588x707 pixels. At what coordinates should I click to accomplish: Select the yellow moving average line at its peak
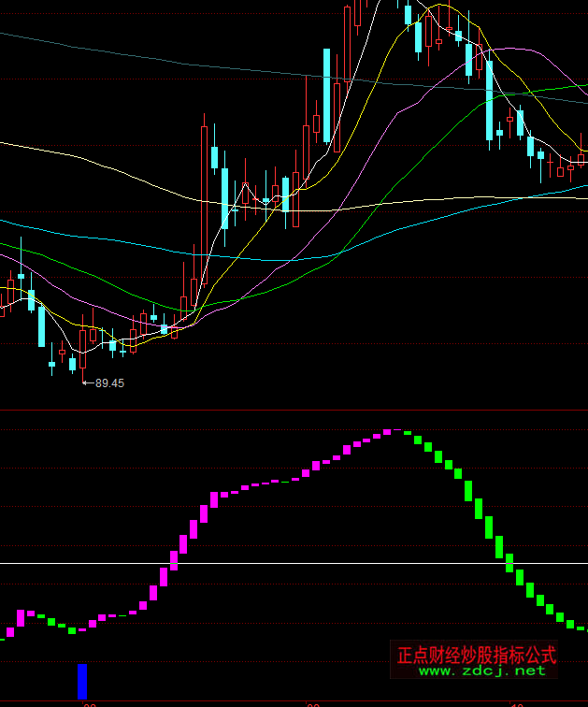point(439,7)
